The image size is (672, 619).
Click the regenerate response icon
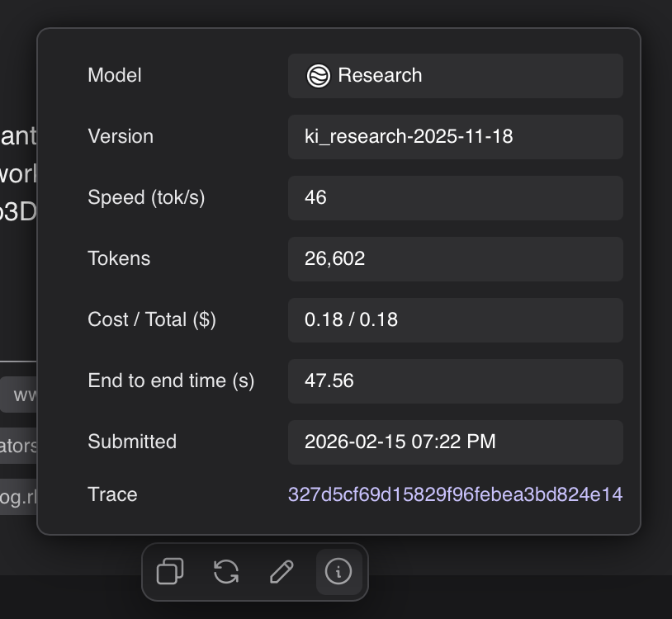click(x=226, y=571)
